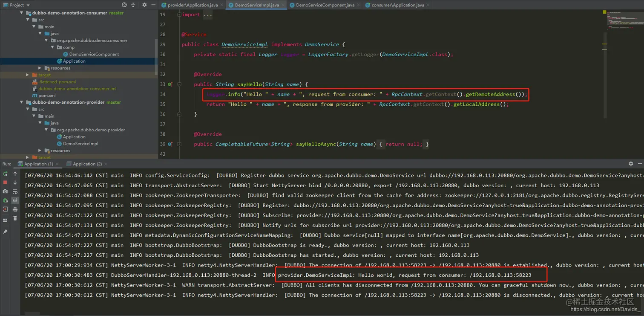Click the @Service annotation on line 28

click(x=194, y=35)
